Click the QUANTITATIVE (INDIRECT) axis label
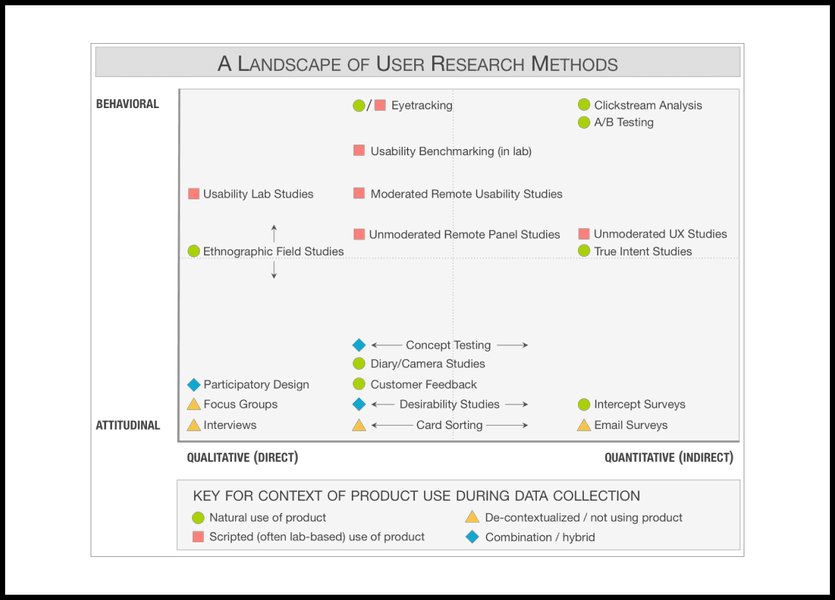The width and height of the screenshot is (835, 600). tap(668, 458)
